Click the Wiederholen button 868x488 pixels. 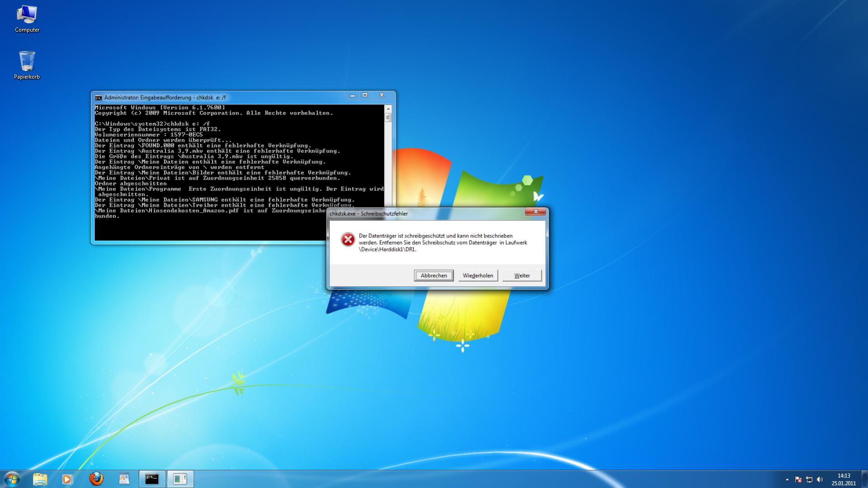pyautogui.click(x=478, y=275)
